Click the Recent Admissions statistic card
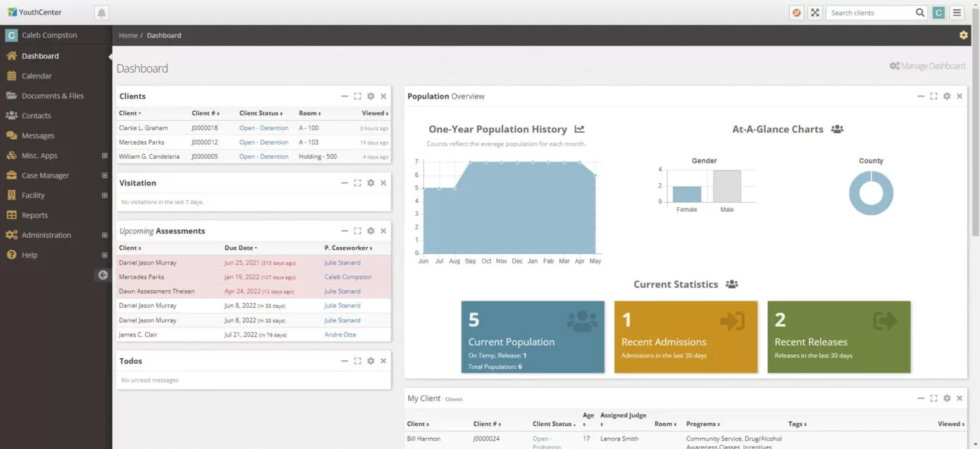 tap(686, 337)
